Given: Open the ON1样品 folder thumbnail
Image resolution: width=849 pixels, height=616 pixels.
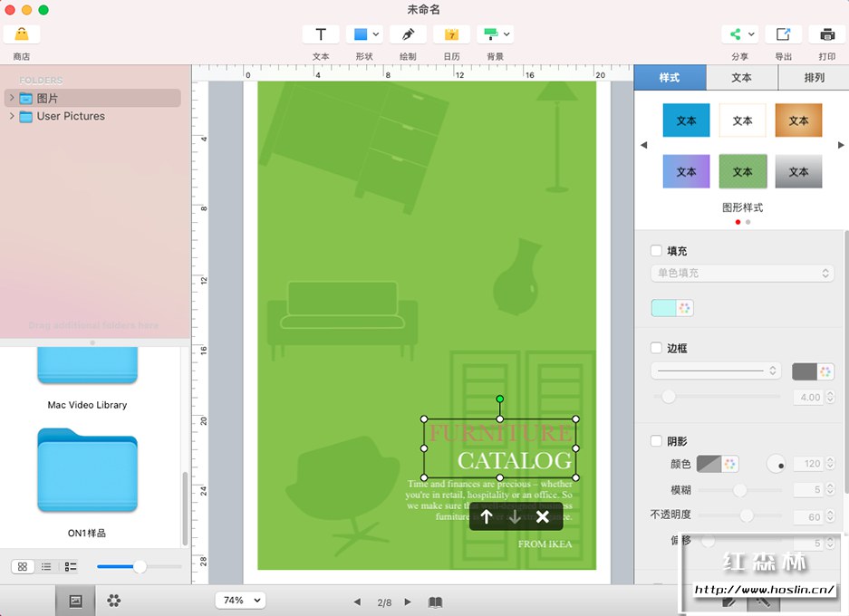Looking at the screenshot, I should (x=87, y=470).
